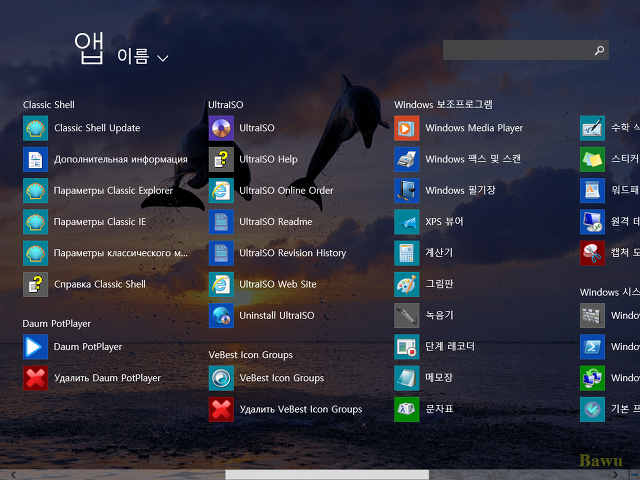Click the Windows 보조프로그램 group header
The image size is (640, 480).
point(443,104)
